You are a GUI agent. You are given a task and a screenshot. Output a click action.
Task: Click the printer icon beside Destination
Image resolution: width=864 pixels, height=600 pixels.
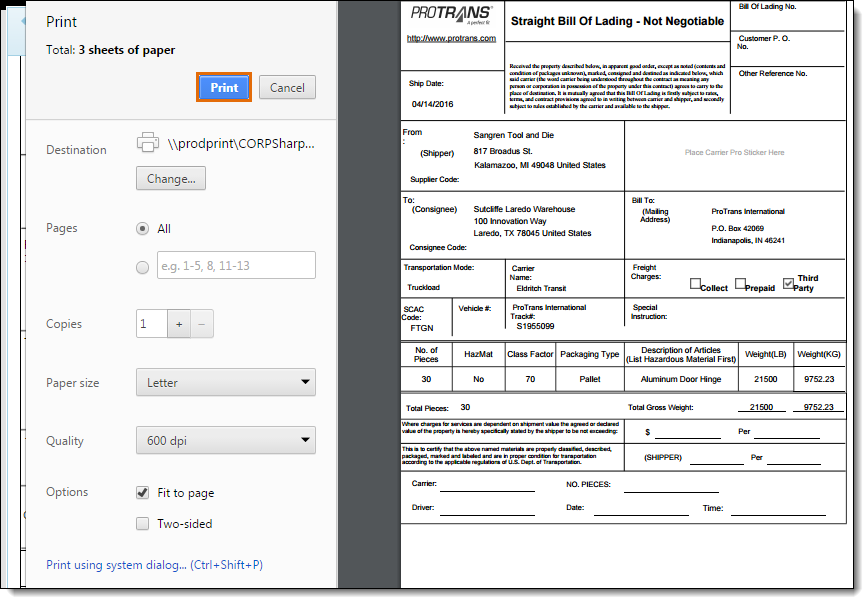(148, 143)
